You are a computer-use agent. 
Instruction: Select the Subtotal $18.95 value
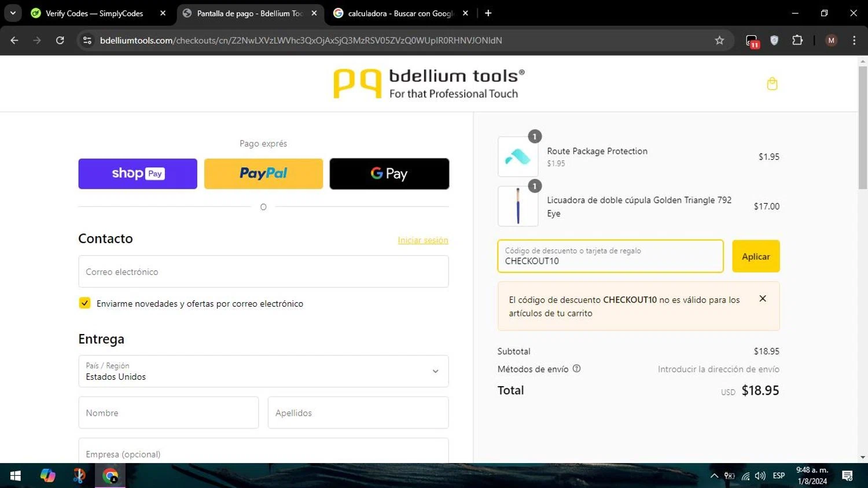click(x=767, y=351)
